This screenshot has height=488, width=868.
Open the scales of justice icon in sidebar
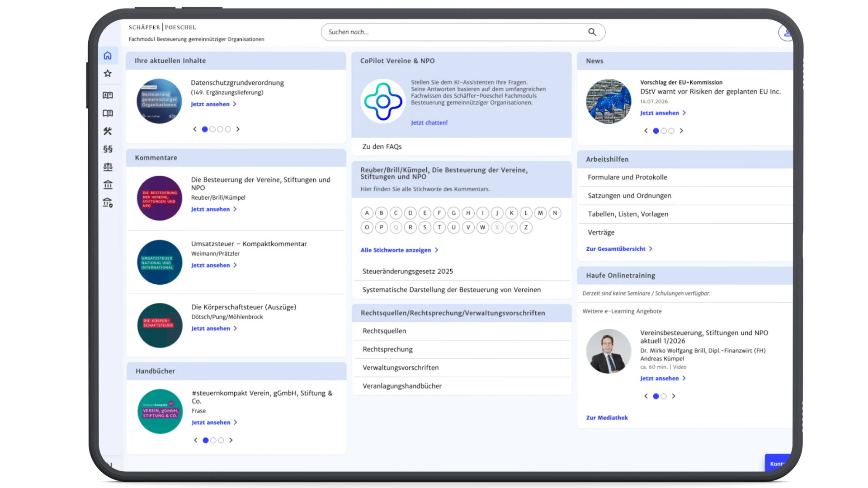pos(108,167)
